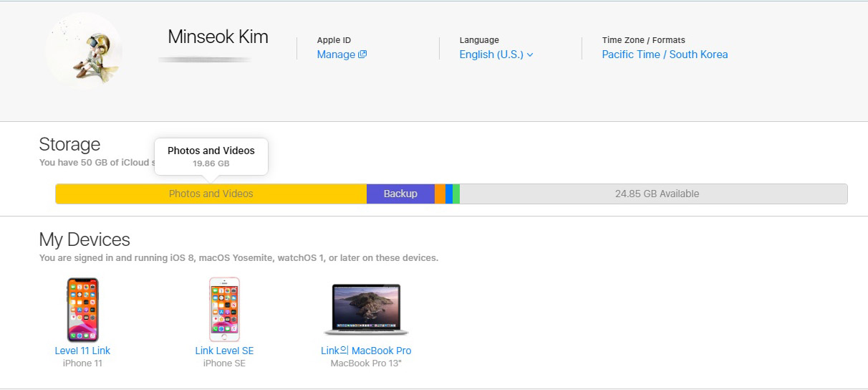This screenshot has height=390, width=868.
Task: Click the profile avatar picture
Action: [84, 51]
